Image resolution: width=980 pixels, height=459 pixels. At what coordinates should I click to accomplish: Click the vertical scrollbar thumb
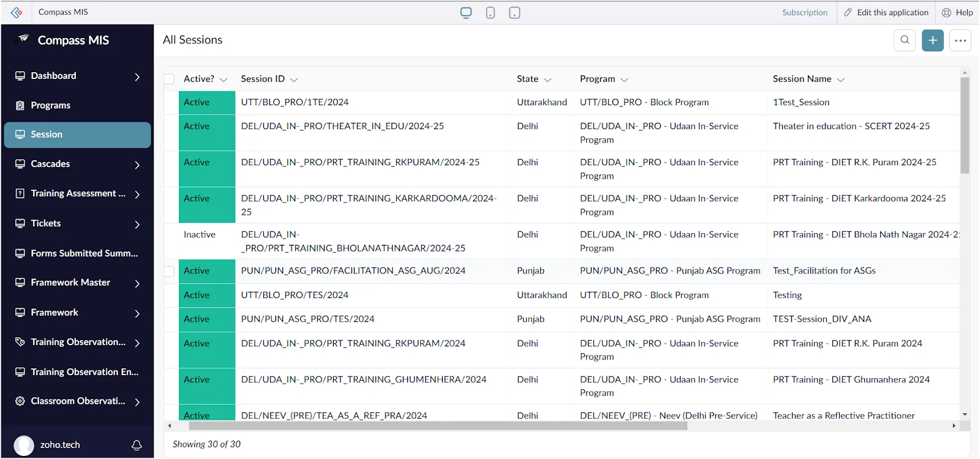[x=965, y=125]
